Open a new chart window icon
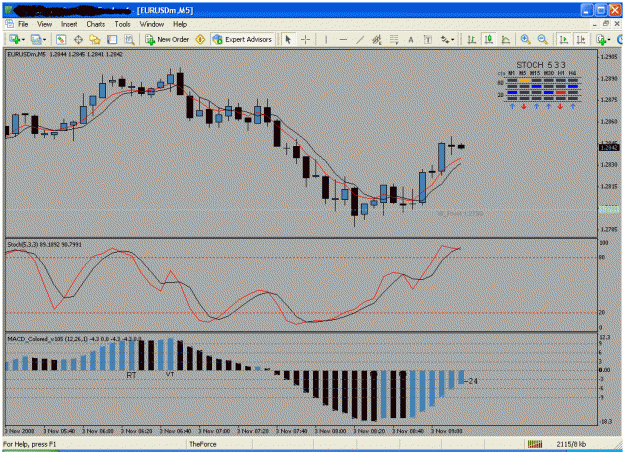The height and width of the screenshot is (452, 625). [15, 39]
